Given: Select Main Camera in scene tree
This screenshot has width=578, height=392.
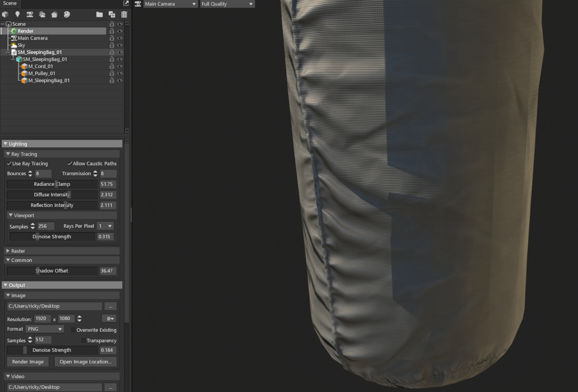Looking at the screenshot, I should (x=32, y=38).
